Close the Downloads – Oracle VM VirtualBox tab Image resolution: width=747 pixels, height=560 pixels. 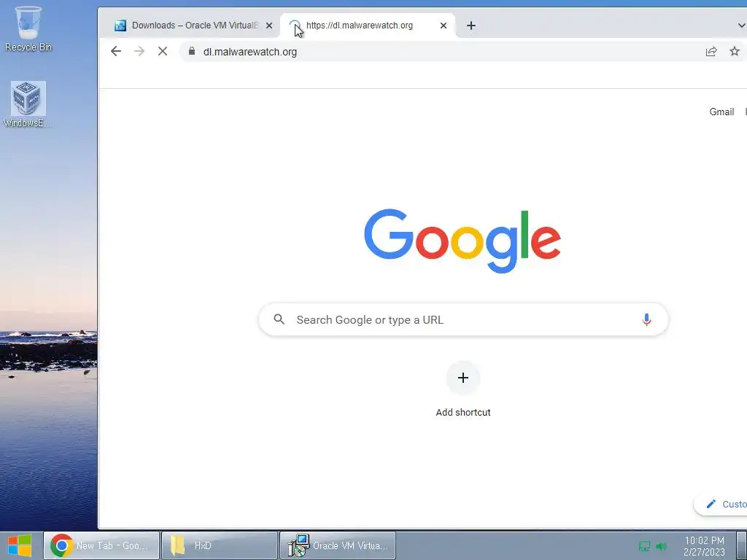pos(269,26)
